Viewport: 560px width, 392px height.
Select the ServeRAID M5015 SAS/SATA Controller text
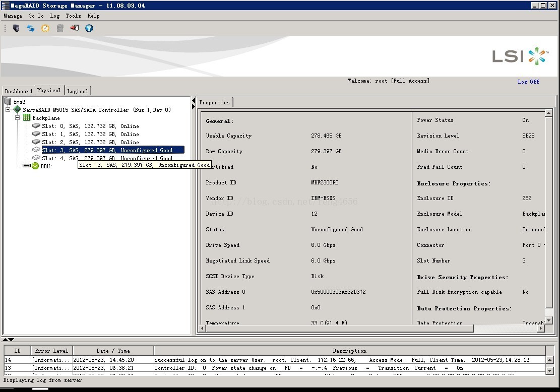(97, 110)
